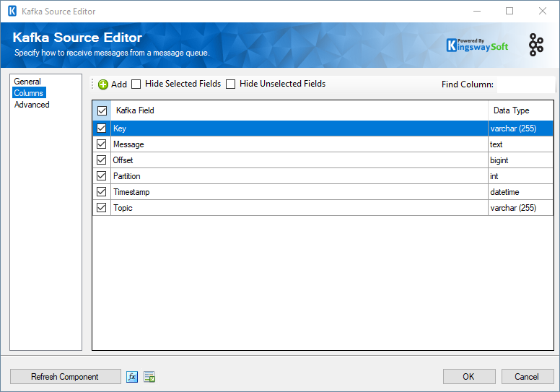
Task: Click the int data type of Partition
Action: (x=520, y=176)
